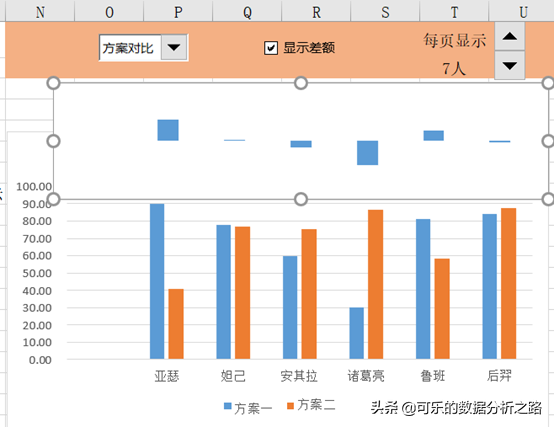Select the orange 后羿 方案二 bar
Screen dimensions: 554x427
[509, 283]
